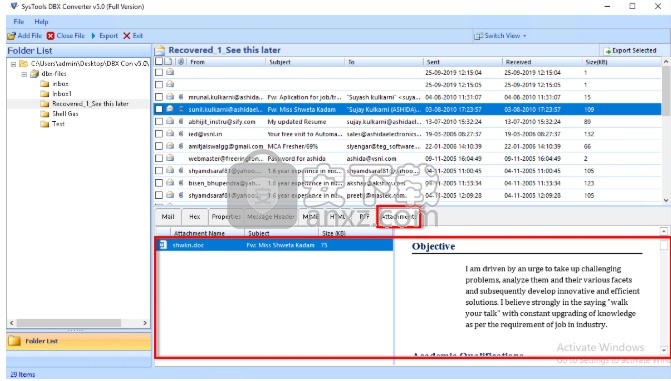This screenshot has height=381, width=671.
Task: Collapse the C:\Users\admin root tree node
Action: click(x=13, y=64)
